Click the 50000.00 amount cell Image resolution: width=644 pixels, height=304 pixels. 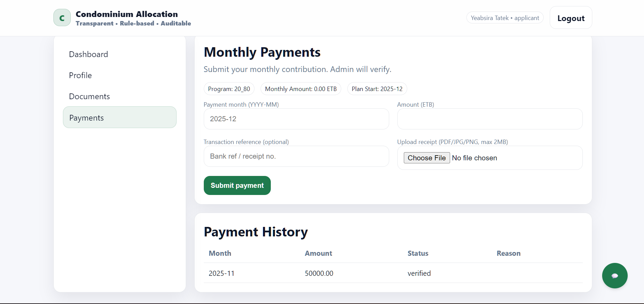pyautogui.click(x=319, y=273)
